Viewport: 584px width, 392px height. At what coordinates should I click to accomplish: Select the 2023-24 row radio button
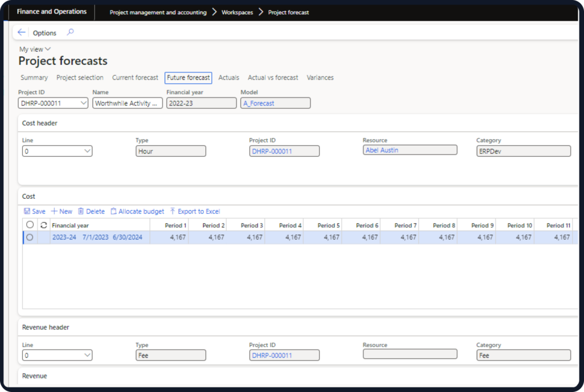click(30, 238)
